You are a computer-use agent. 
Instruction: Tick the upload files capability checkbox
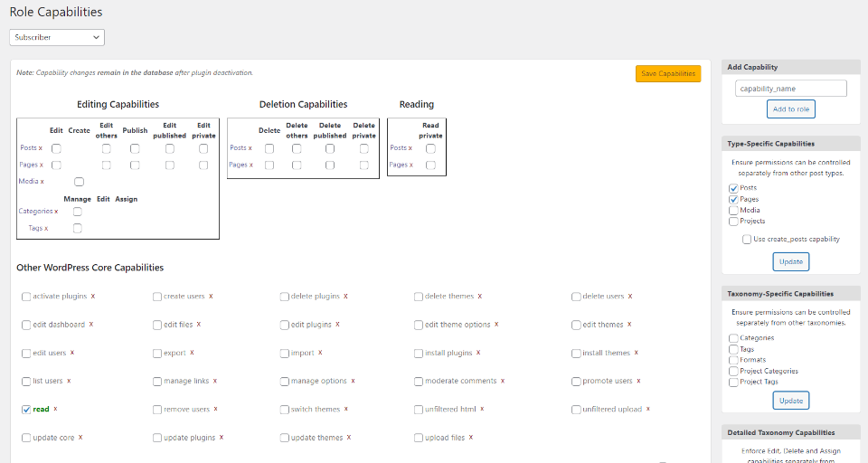[x=419, y=438]
